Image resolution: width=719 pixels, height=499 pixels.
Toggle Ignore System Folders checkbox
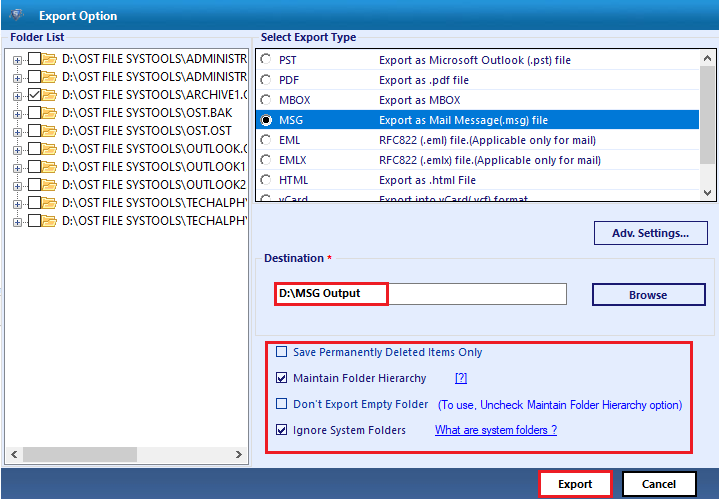click(x=282, y=430)
